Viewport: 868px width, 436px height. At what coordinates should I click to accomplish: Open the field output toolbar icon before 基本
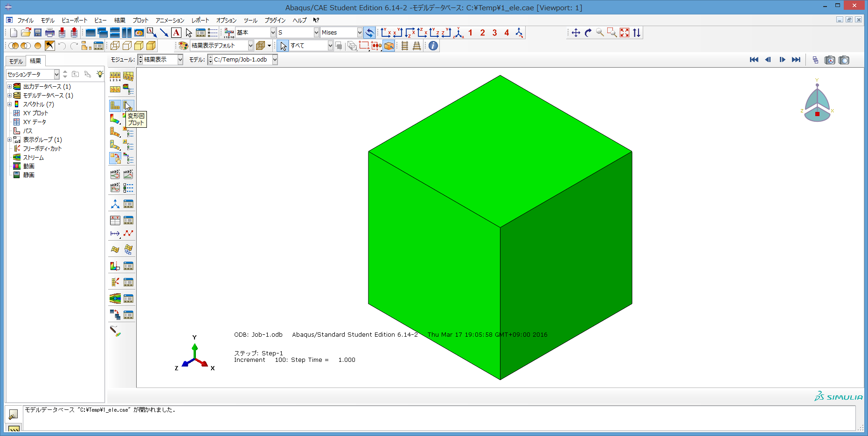[x=229, y=33]
